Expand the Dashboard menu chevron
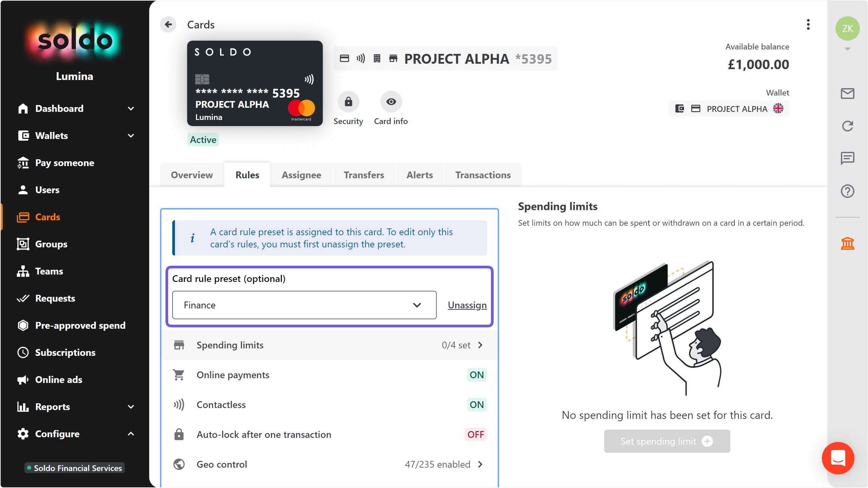The image size is (868, 488). (131, 108)
